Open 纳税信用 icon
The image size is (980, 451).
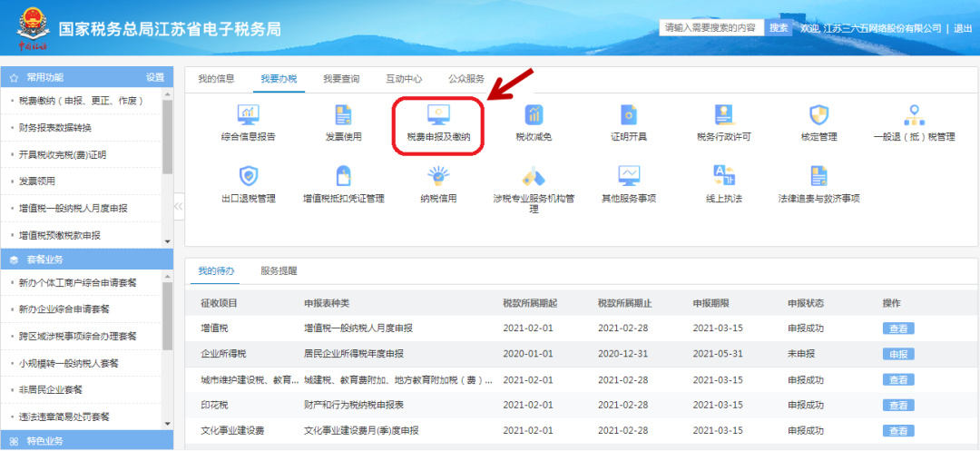438,175
